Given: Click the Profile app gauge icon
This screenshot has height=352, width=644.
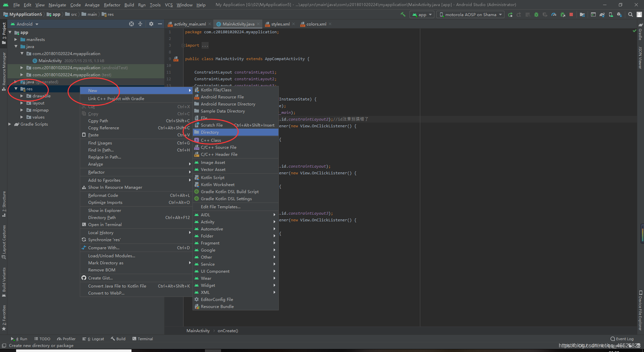Looking at the screenshot, I should 554,14.
